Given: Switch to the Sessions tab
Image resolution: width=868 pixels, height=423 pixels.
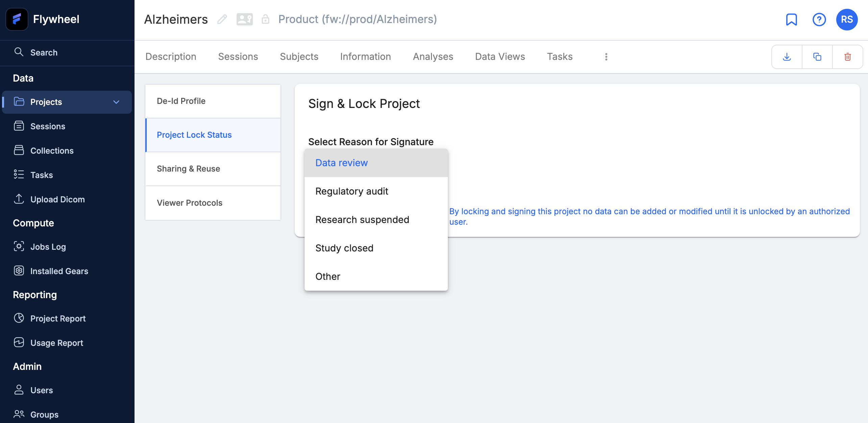Looking at the screenshot, I should point(238,57).
